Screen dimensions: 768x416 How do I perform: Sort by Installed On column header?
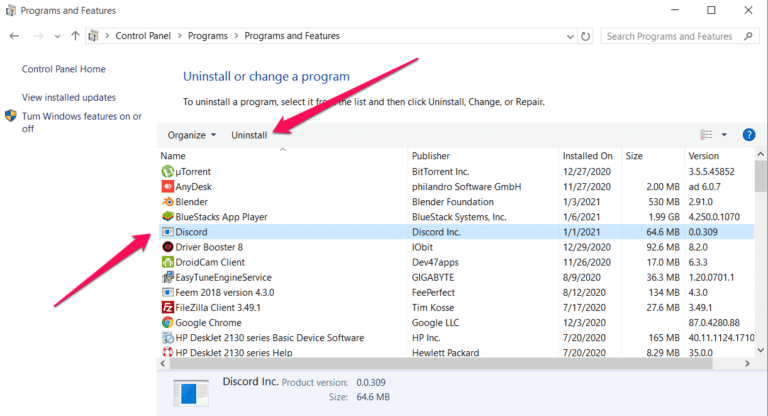(590, 156)
